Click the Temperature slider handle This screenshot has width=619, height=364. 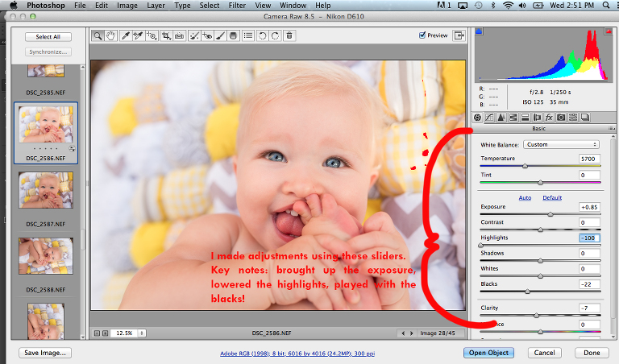coord(525,166)
